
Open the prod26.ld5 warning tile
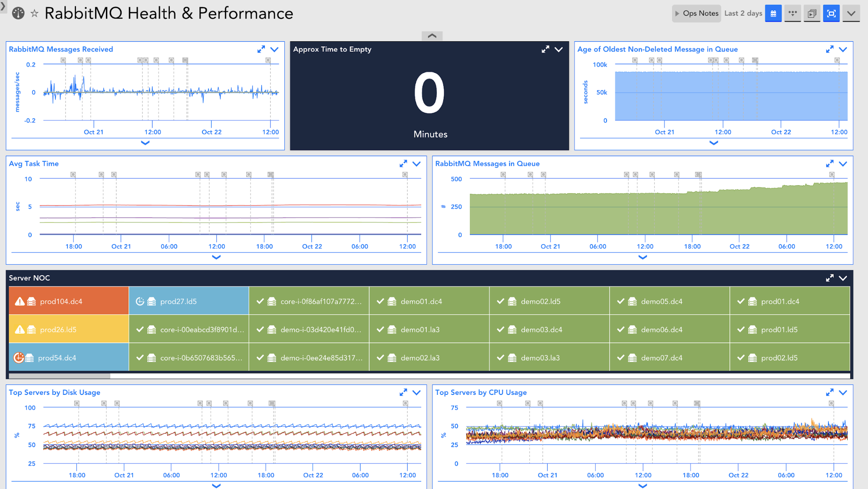click(69, 329)
